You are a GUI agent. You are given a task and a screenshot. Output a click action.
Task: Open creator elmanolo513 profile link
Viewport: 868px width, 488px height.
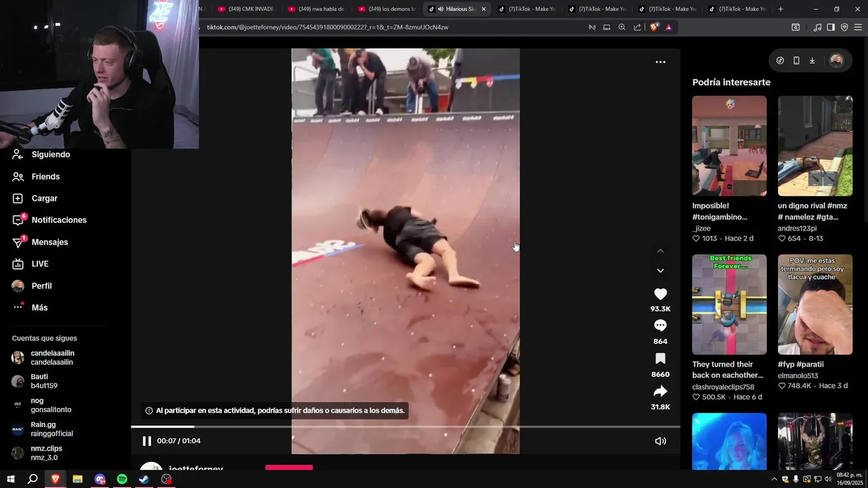[x=797, y=375]
